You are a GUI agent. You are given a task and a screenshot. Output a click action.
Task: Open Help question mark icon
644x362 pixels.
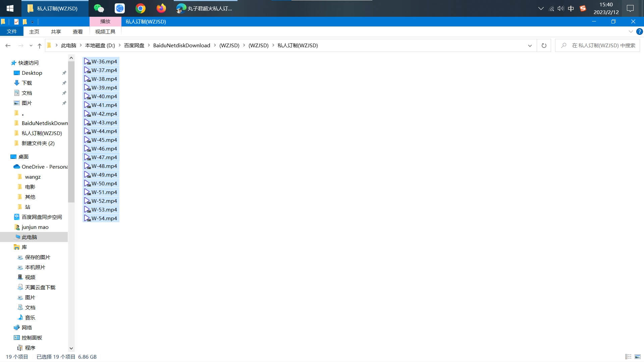pos(640,32)
